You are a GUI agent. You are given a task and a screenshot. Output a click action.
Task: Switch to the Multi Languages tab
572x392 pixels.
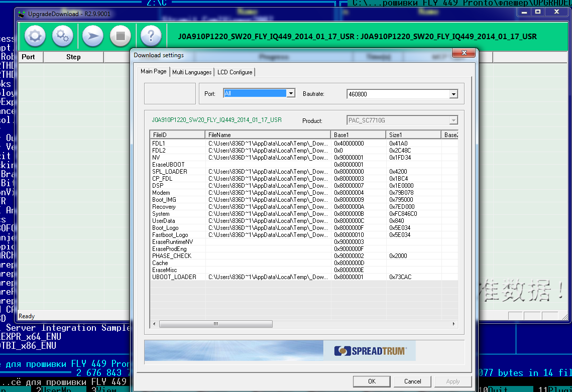192,72
